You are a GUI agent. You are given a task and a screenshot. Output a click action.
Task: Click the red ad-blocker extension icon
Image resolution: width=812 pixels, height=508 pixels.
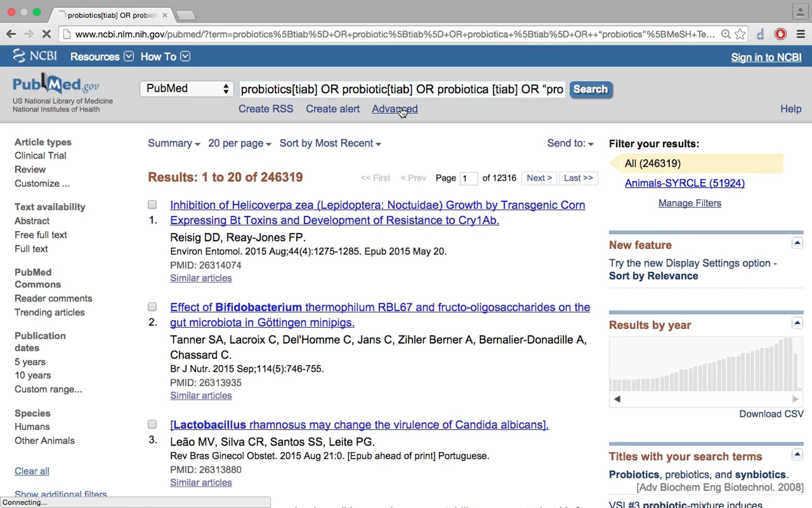[780, 34]
